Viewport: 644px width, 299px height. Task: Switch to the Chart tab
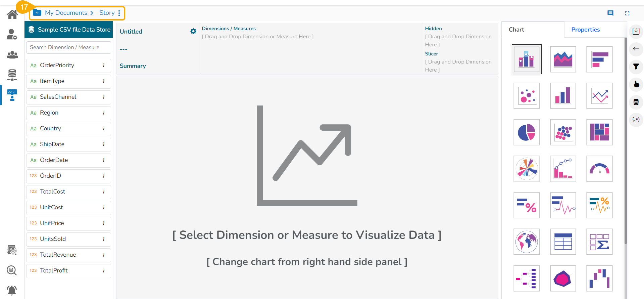(x=516, y=30)
